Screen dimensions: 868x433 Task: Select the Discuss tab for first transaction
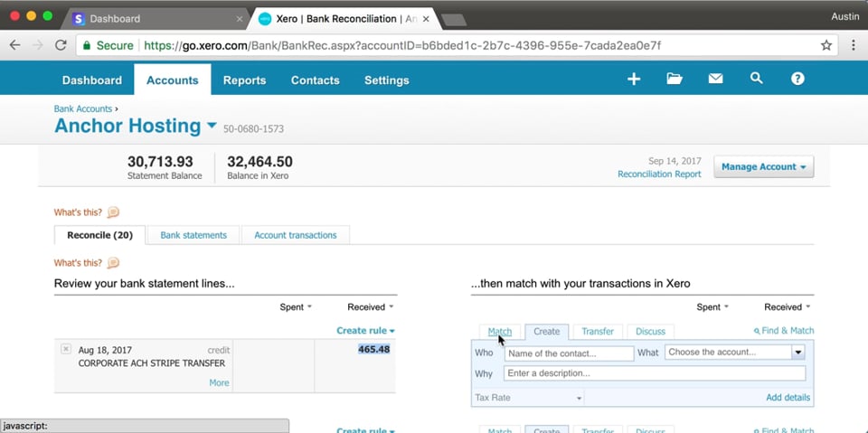pyautogui.click(x=650, y=331)
